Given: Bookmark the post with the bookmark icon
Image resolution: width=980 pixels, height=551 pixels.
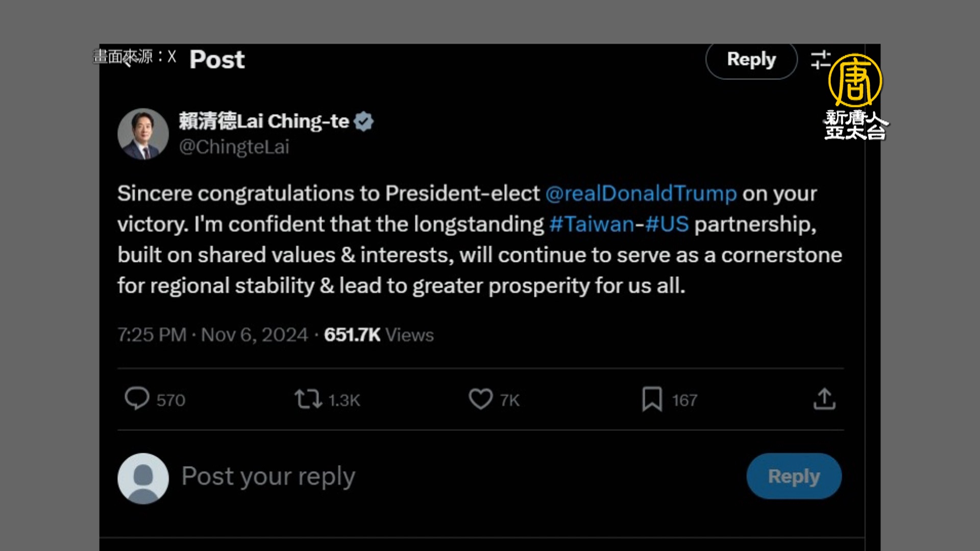Looking at the screenshot, I should click(x=652, y=399).
